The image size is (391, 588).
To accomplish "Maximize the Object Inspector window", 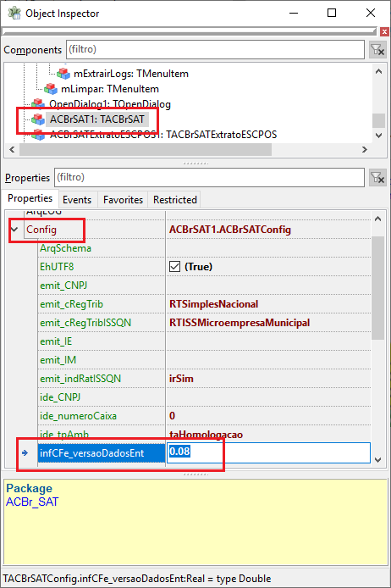I will [332, 13].
